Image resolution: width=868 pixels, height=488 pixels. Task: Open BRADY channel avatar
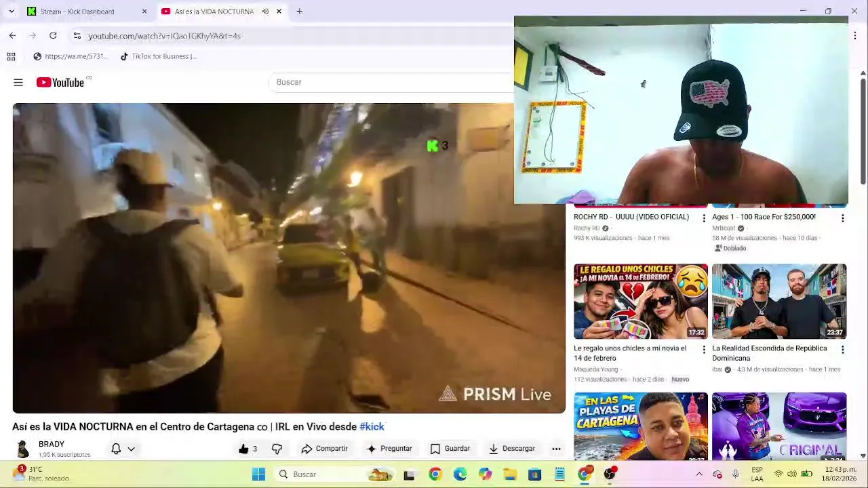coord(23,449)
